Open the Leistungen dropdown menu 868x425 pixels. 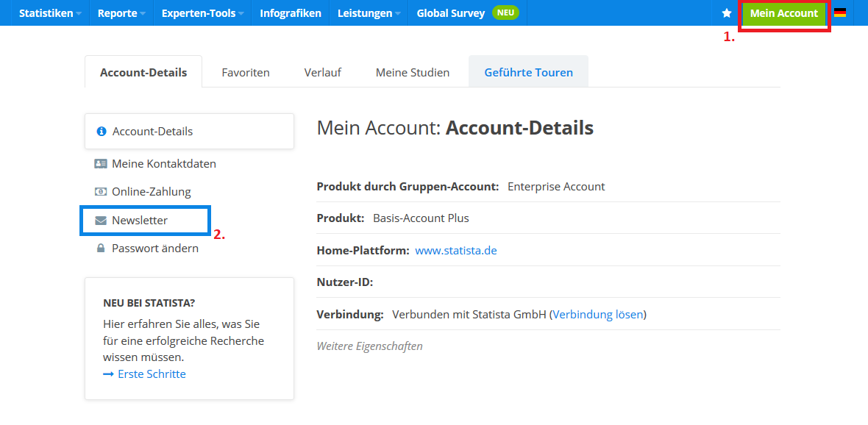tap(369, 13)
